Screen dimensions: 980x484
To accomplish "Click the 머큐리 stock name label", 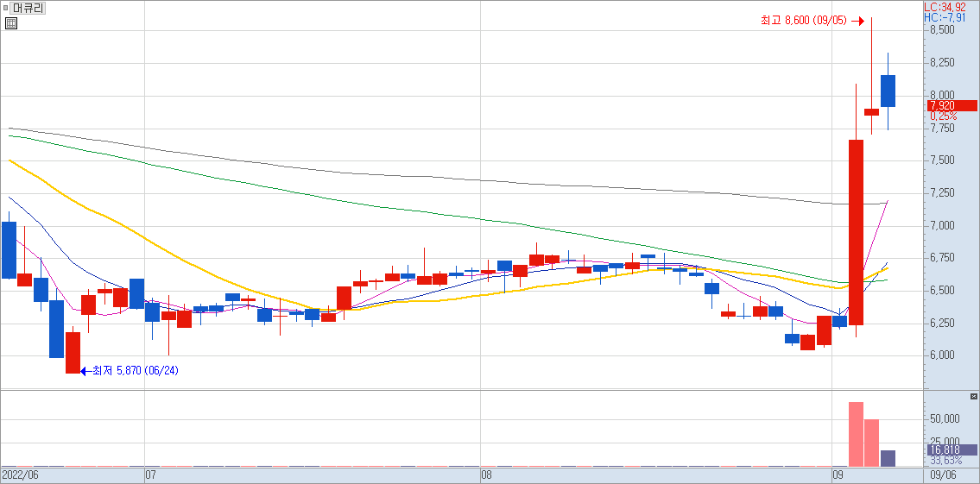I will [28, 8].
